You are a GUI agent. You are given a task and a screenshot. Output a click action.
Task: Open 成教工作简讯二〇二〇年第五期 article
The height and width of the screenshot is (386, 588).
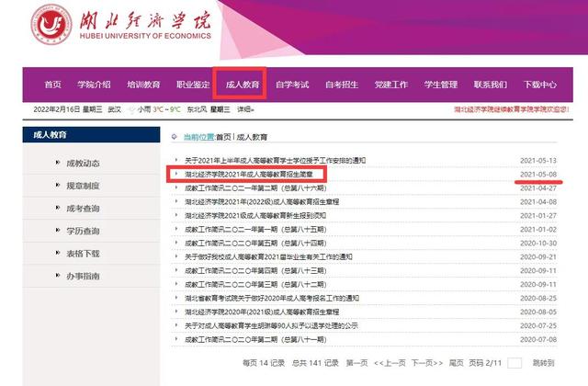255,243
